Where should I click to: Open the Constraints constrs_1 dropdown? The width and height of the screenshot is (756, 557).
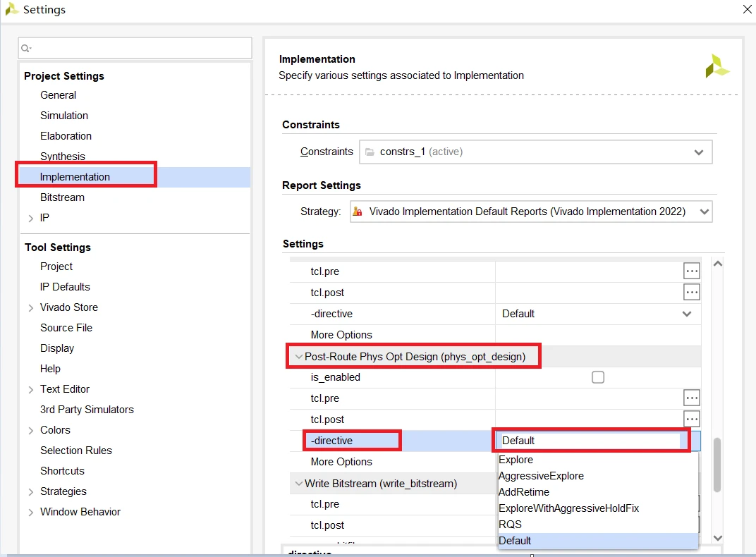click(x=536, y=152)
